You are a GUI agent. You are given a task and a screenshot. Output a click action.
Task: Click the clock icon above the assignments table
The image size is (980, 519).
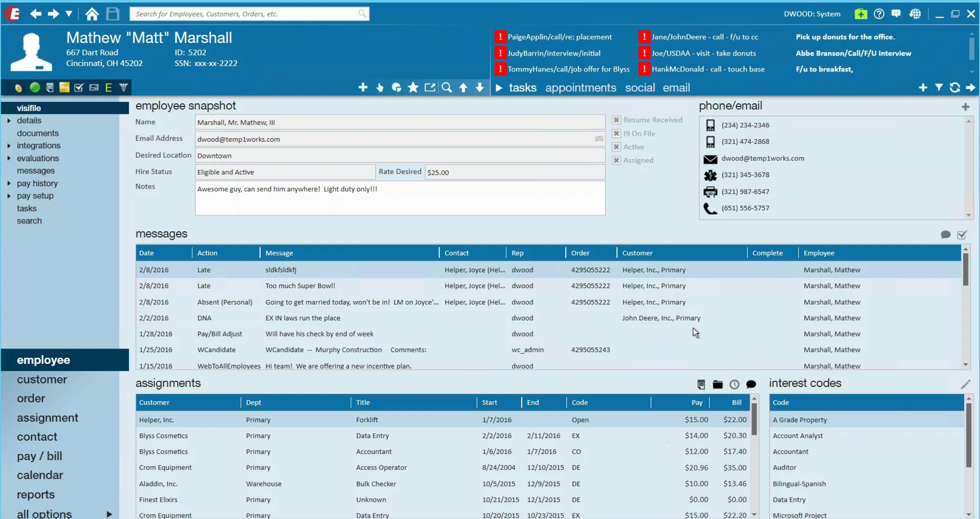(x=734, y=384)
